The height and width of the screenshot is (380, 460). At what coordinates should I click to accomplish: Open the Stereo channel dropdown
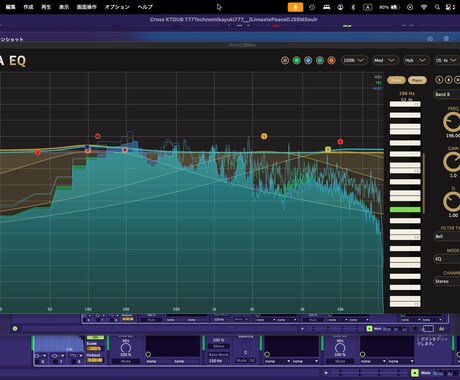click(447, 281)
